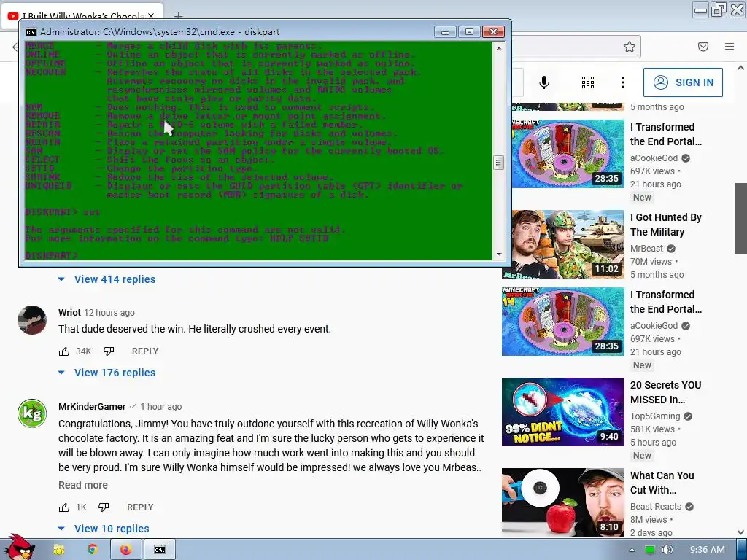This screenshot has width=747, height=560.
Task: Open the MrBeast channel name
Action: tap(646, 249)
